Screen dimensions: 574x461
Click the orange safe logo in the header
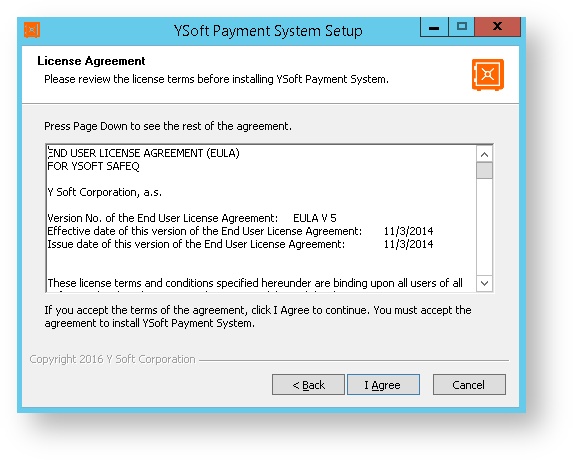tap(488, 75)
